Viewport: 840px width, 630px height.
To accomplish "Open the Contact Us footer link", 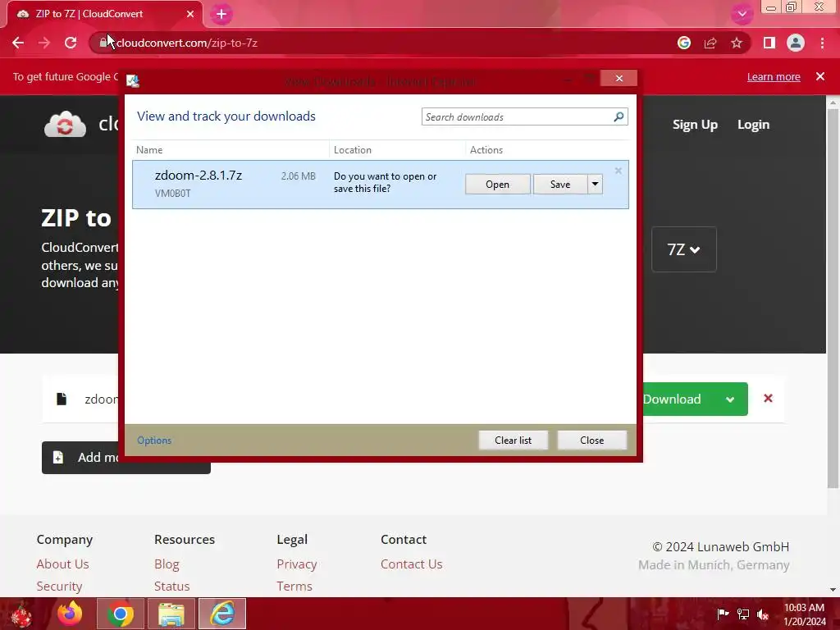I will point(412,564).
